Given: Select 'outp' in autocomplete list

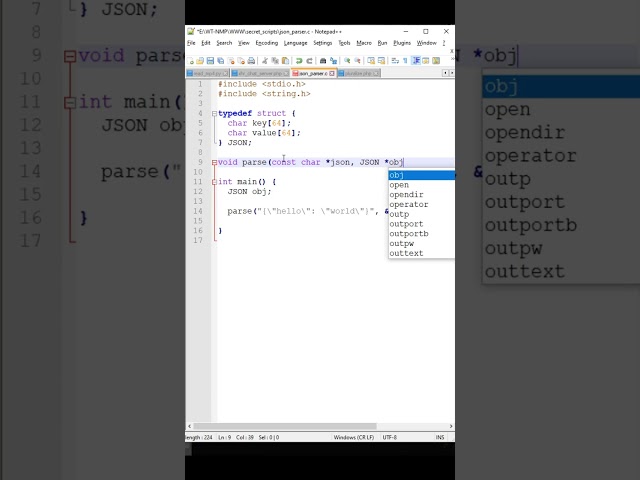Looking at the screenshot, I should coord(422,214).
